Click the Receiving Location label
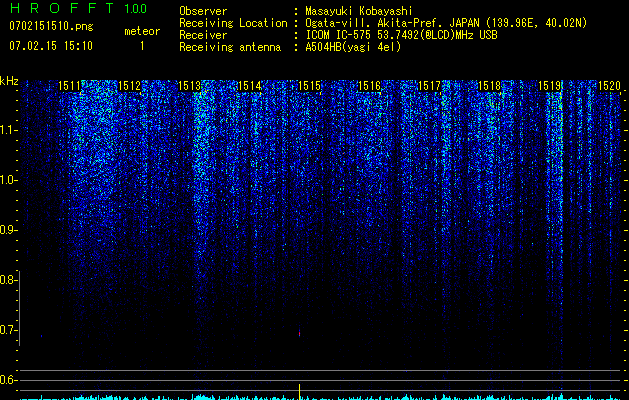This screenshot has width=629, height=400. pos(233,23)
